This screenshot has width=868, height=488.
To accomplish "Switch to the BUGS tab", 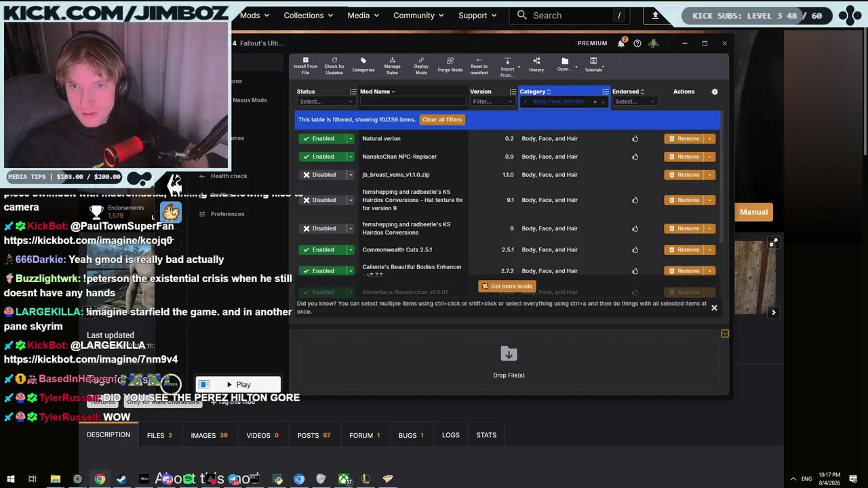I will [x=411, y=435].
